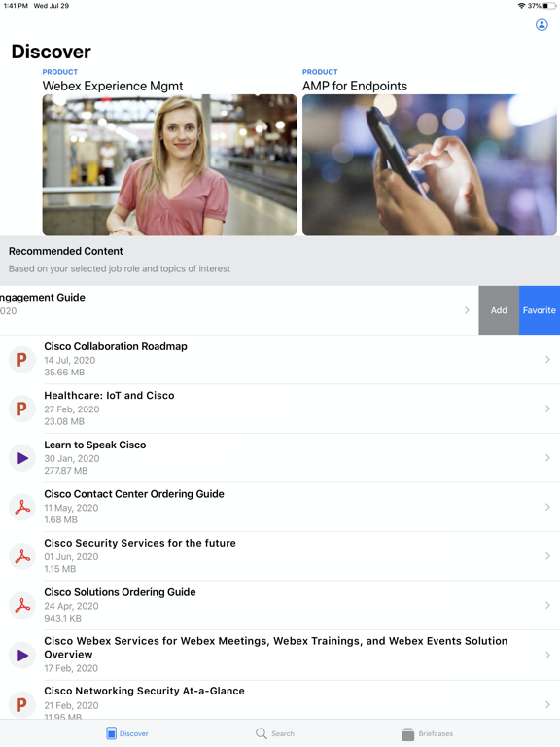Open chevron for Cisco Webex Services Solution Overview

click(x=547, y=655)
